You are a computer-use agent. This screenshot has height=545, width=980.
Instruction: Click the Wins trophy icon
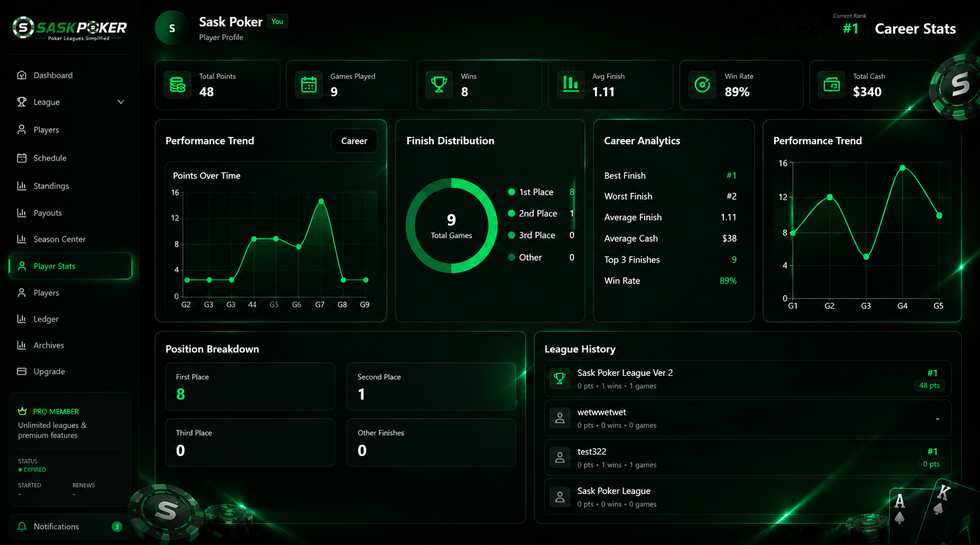coord(439,85)
